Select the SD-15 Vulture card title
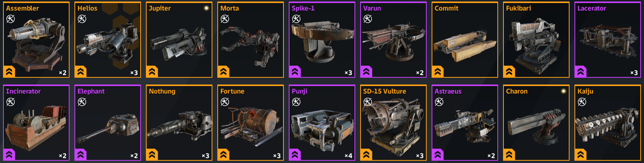Screen dimensions: 644x163 point(384,91)
